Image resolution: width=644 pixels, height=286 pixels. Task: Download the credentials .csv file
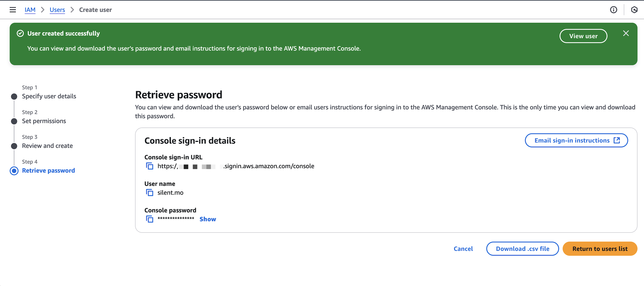pyautogui.click(x=522, y=248)
